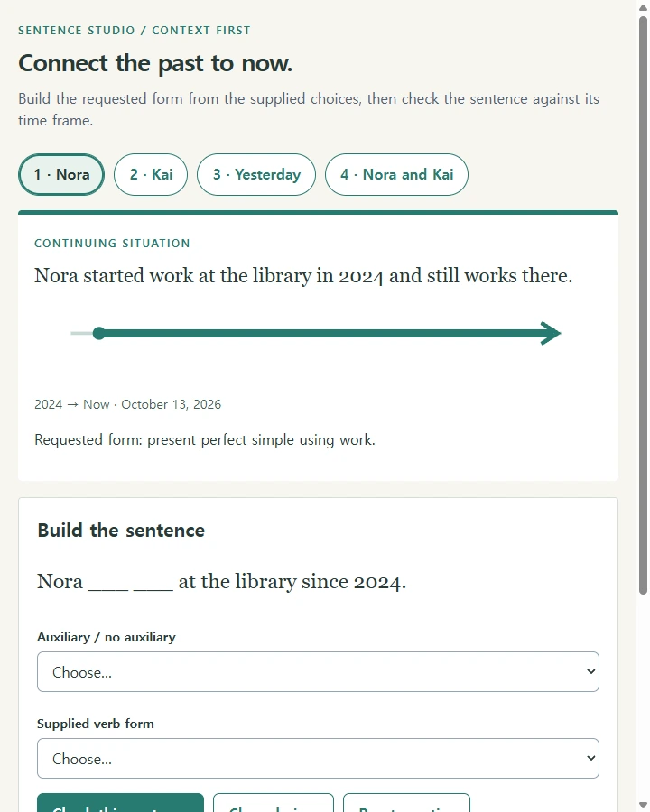
Task: Click the green Check button under the dropdowns
Action: (120, 803)
